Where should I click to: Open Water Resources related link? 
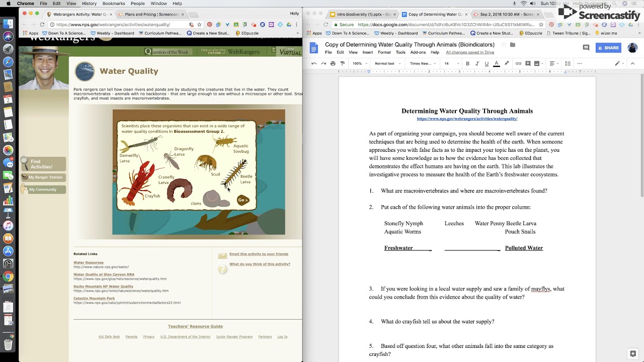pyautogui.click(x=89, y=262)
